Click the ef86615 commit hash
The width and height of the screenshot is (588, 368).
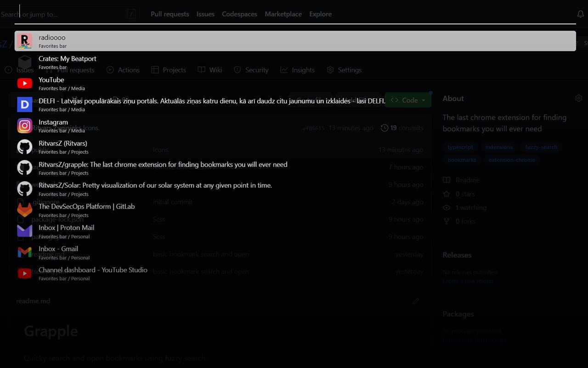(x=314, y=128)
